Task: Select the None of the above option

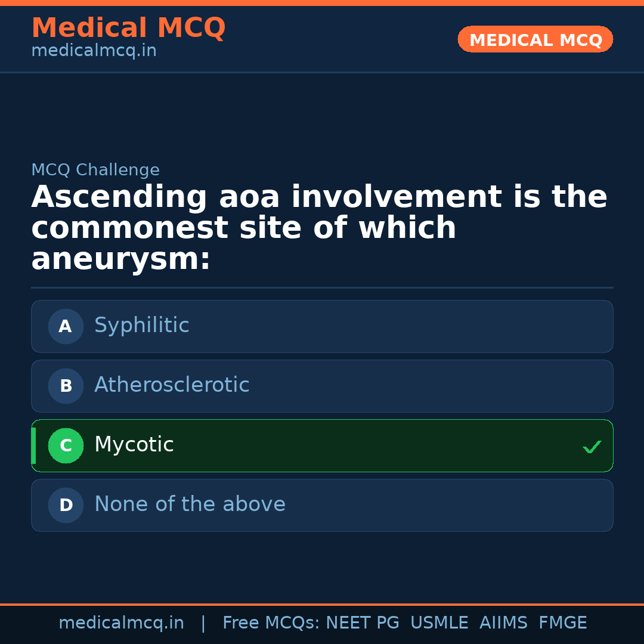Action: (322, 505)
